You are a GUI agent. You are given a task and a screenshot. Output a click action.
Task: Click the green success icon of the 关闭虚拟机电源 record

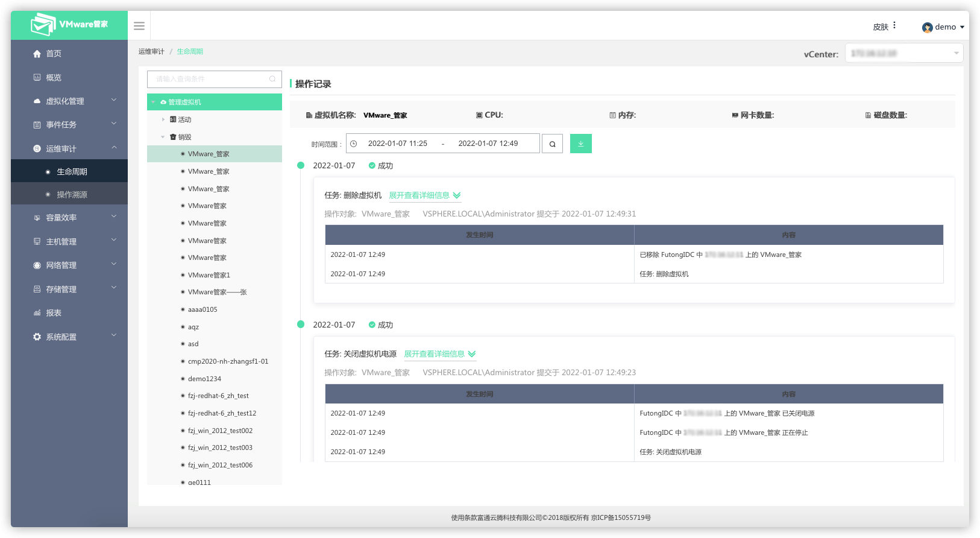click(372, 325)
